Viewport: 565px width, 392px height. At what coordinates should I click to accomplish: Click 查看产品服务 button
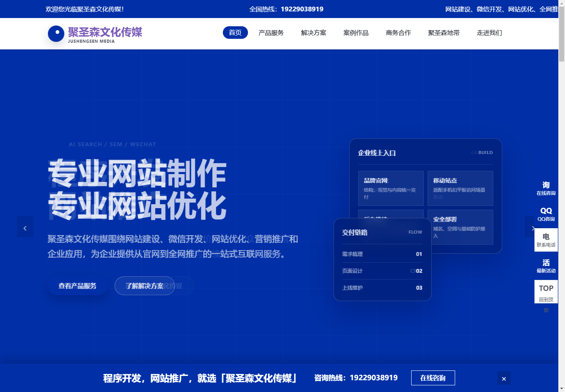[x=77, y=286]
